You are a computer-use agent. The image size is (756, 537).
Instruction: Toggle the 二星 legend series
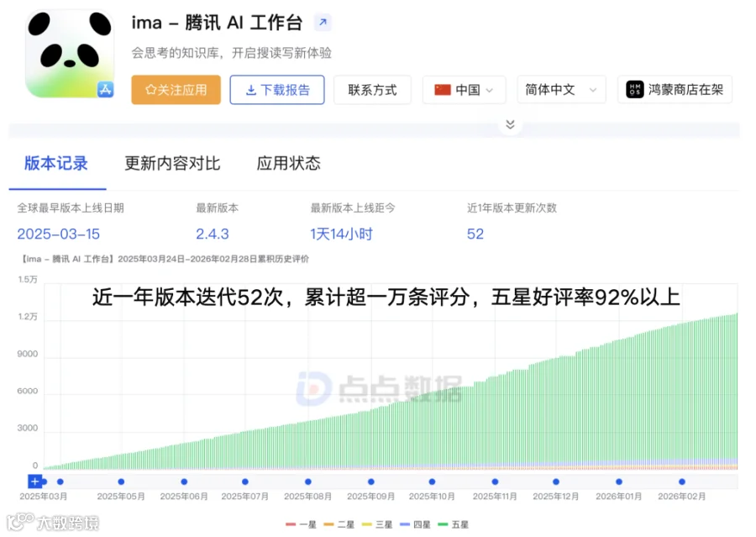point(339,524)
